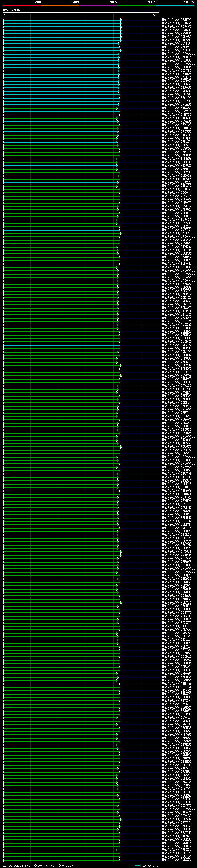The image size is (197, 868).
Task: Click the cyan alignment bar for UniRef100_A8JFR9
Action: (x=62, y=20)
